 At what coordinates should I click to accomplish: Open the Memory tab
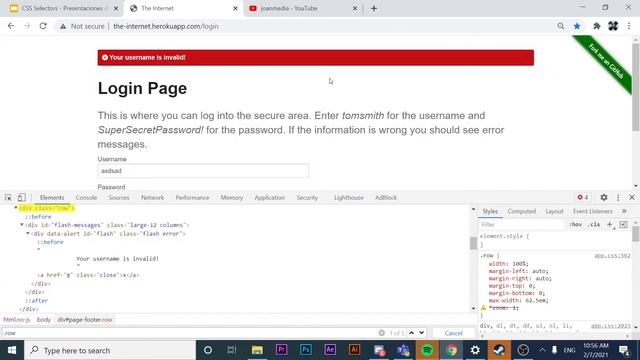231,198
